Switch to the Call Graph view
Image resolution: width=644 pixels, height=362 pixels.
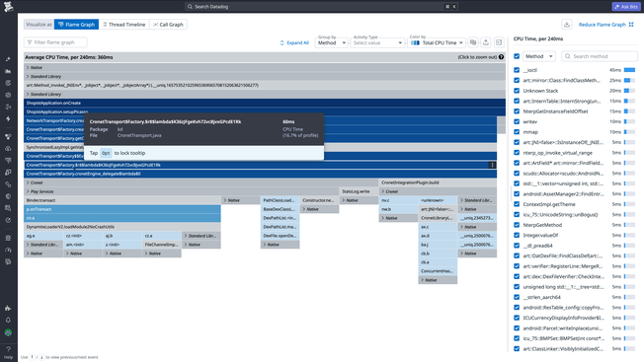point(168,25)
